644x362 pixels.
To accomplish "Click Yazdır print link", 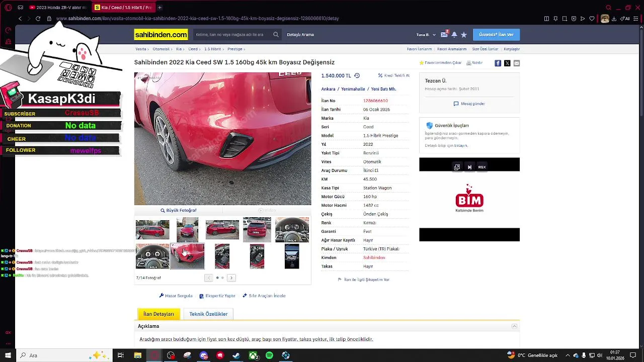I will (x=474, y=63).
